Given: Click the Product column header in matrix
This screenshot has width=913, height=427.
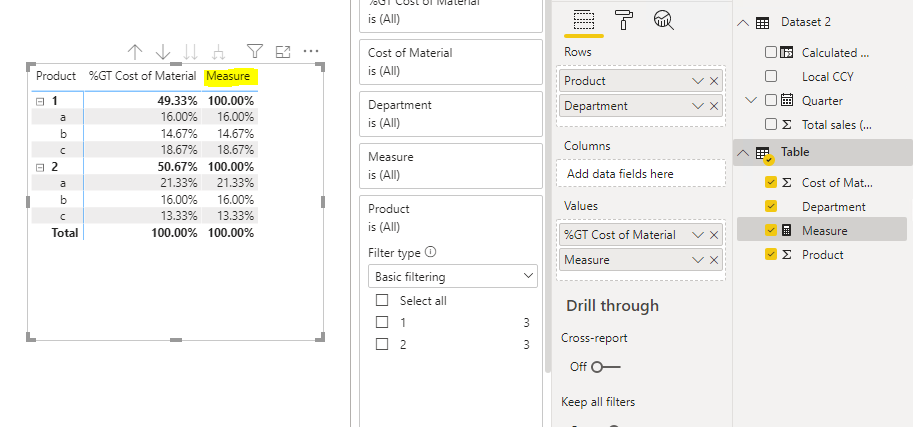Looking at the screenshot, I should tap(56, 76).
